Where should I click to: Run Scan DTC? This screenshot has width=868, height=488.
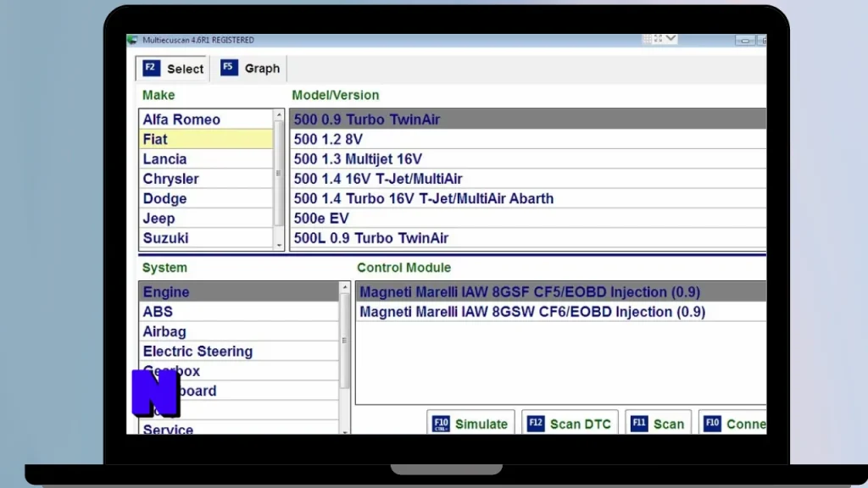570,424
